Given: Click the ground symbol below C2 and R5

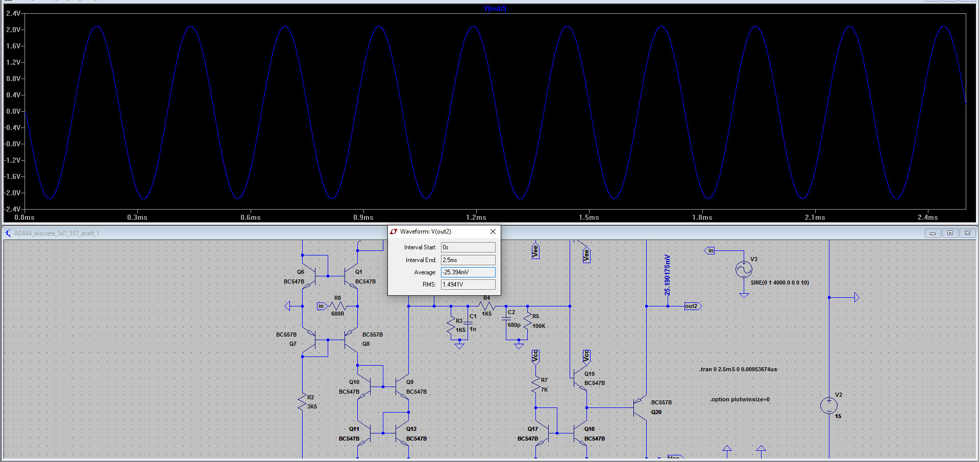Looking at the screenshot, I should tap(519, 346).
